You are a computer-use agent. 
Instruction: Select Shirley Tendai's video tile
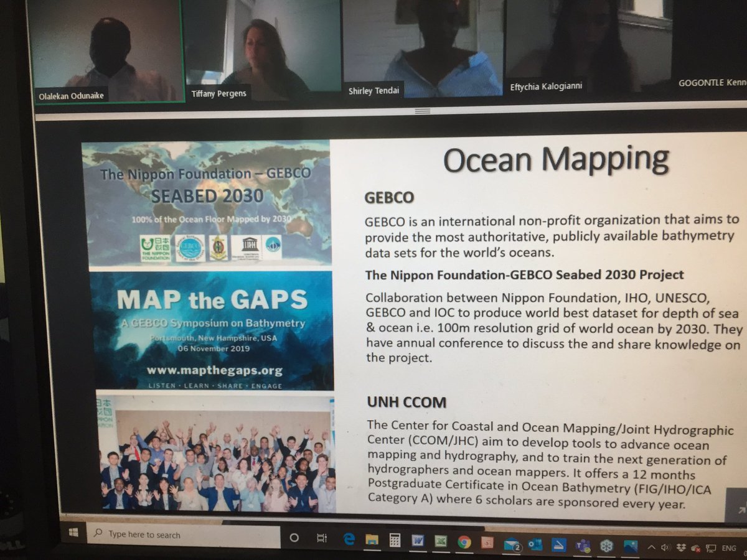[422, 49]
